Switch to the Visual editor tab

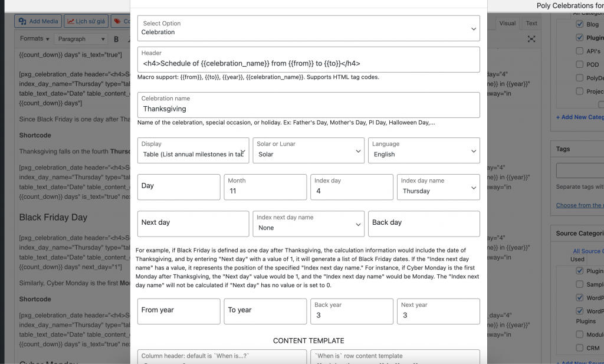(508, 23)
